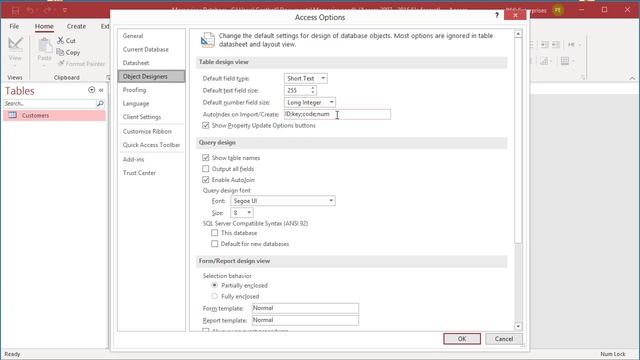Toggle Show Property Update Options buttons
This screenshot has height=360, width=640.
tap(206, 125)
